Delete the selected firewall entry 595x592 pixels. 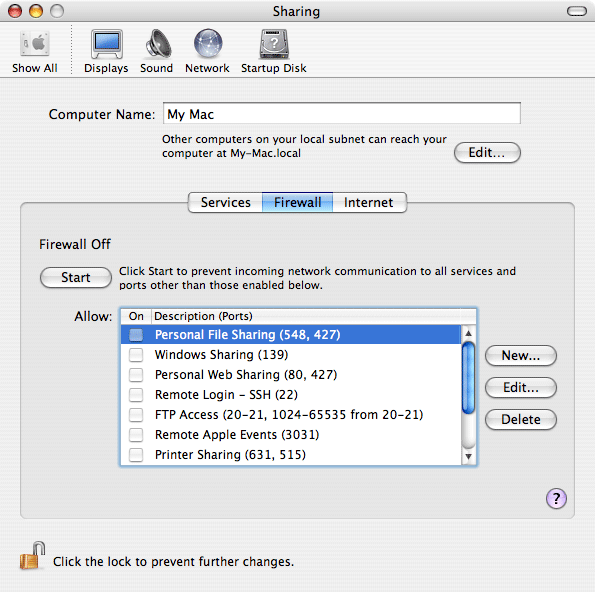click(521, 419)
